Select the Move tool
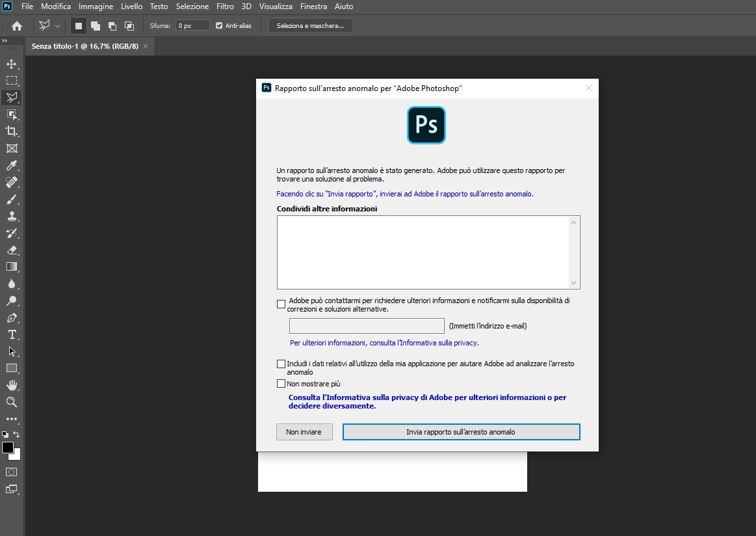Image resolution: width=756 pixels, height=536 pixels. tap(12, 64)
